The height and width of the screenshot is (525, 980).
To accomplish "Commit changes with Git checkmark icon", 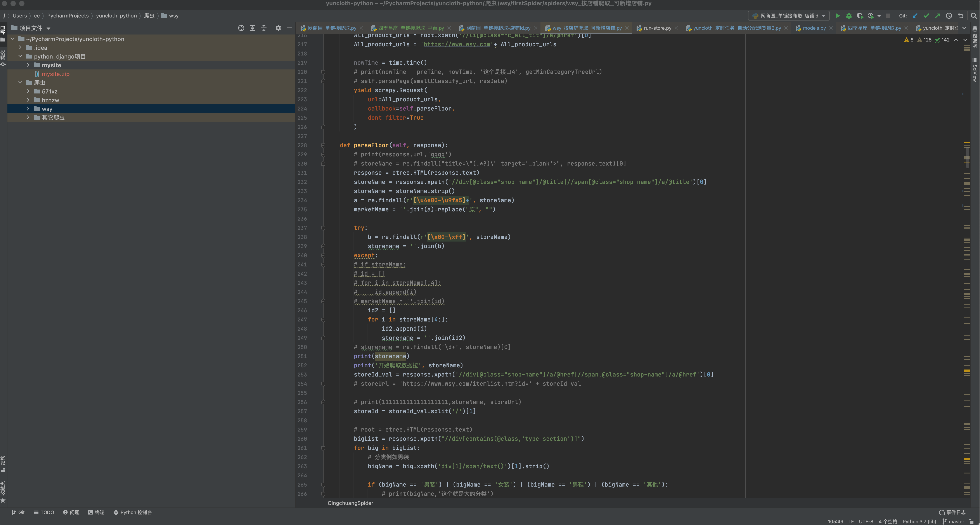I will [x=926, y=16].
